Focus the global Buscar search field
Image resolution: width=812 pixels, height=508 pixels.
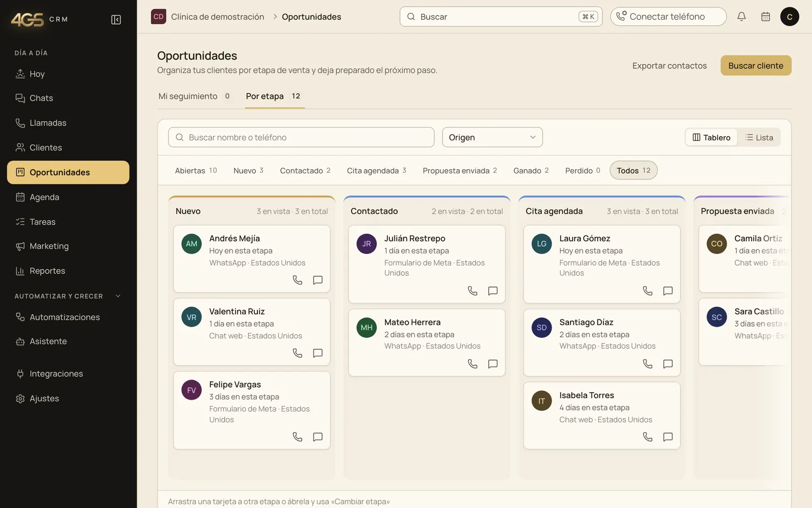click(x=501, y=17)
